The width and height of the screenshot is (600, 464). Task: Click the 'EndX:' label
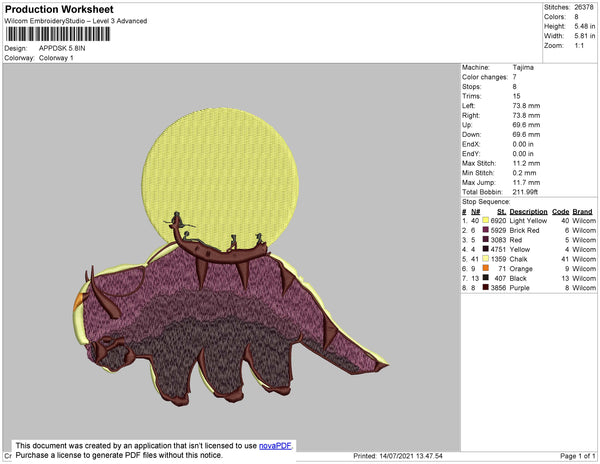click(x=471, y=144)
